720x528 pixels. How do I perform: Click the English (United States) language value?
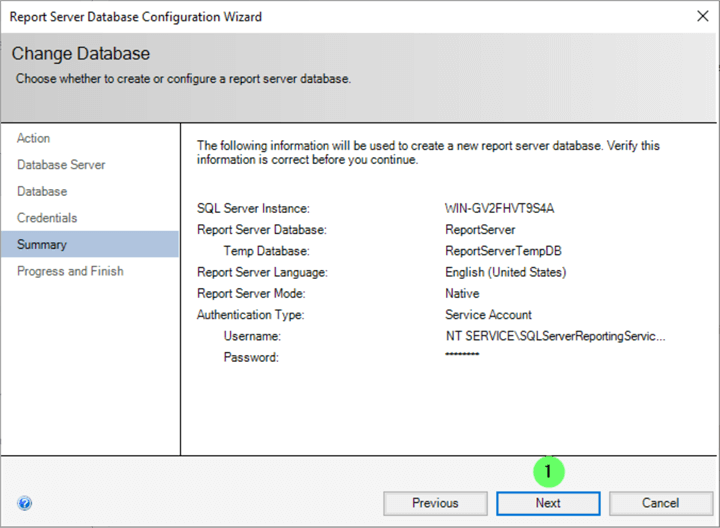click(505, 272)
